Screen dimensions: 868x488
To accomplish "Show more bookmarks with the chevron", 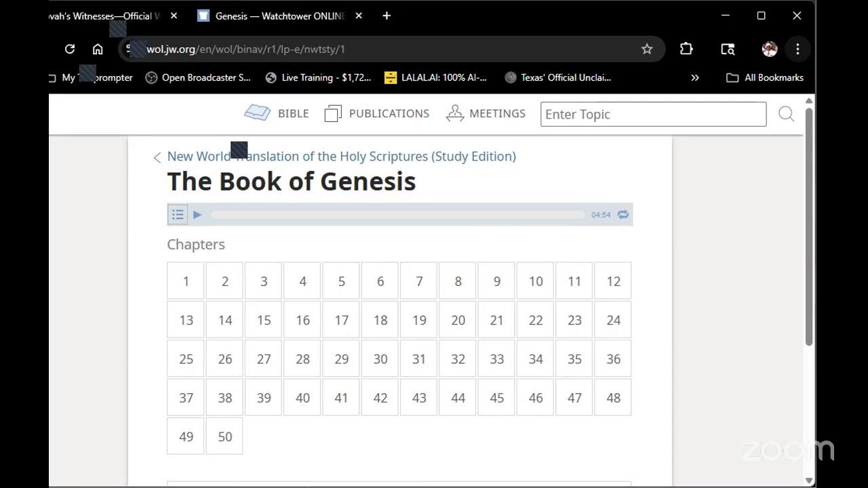I will [695, 78].
